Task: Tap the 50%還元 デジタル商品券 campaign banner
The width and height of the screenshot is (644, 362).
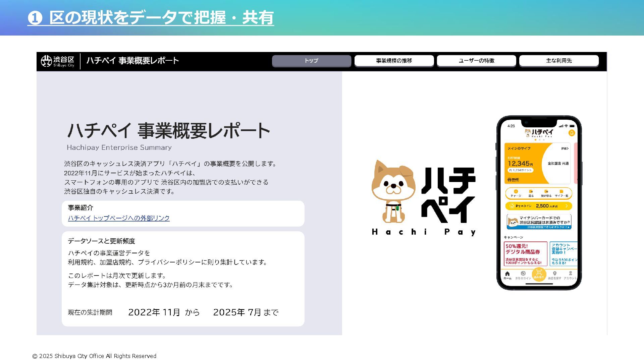Action: 525,254
